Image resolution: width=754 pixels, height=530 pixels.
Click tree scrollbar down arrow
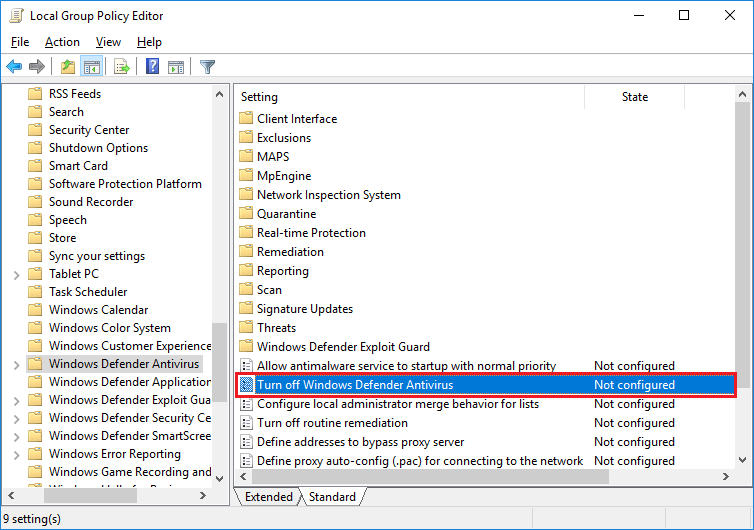click(219, 479)
